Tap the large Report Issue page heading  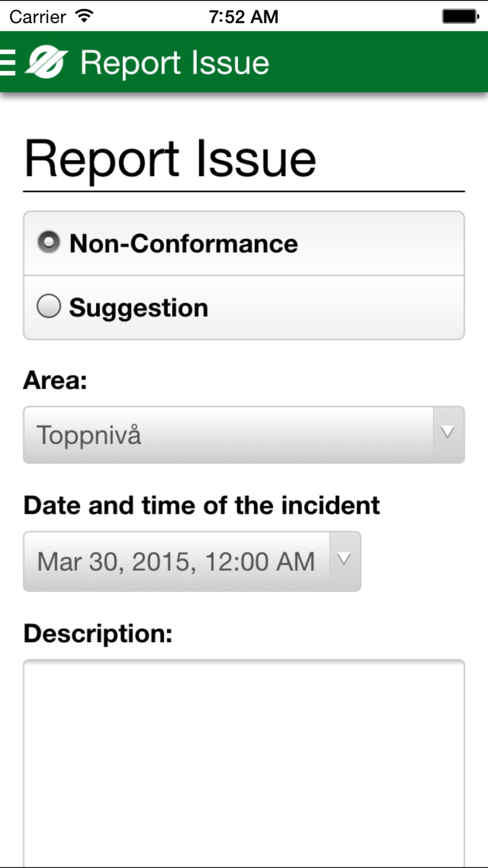170,159
